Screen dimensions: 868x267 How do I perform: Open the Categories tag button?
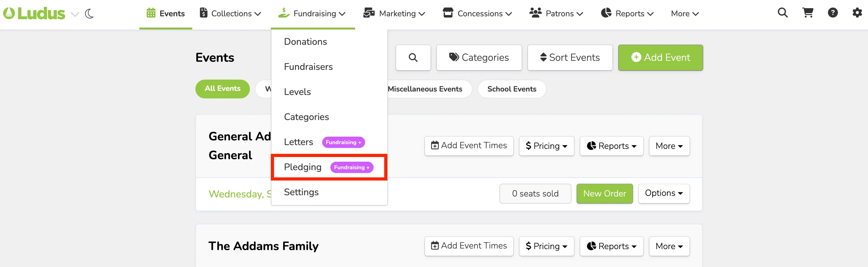point(479,58)
